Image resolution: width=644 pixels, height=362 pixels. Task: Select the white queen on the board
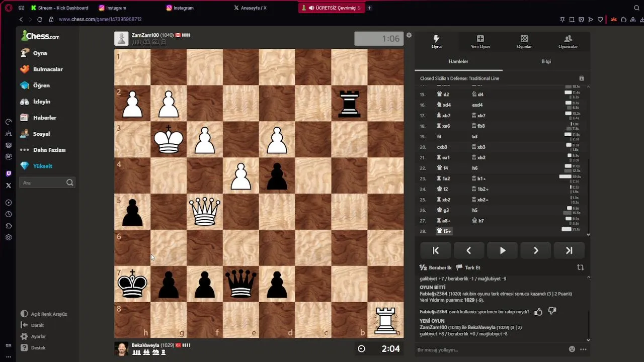click(x=205, y=212)
